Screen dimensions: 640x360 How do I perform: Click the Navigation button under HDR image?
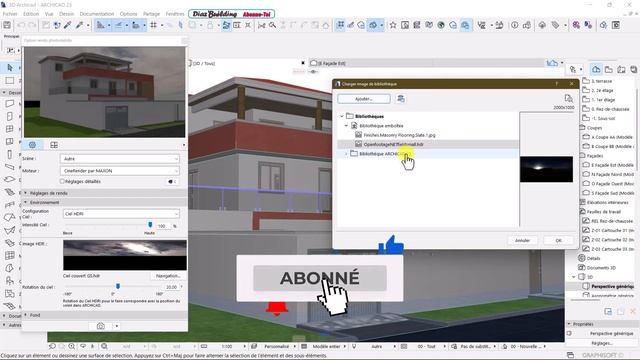pos(168,276)
